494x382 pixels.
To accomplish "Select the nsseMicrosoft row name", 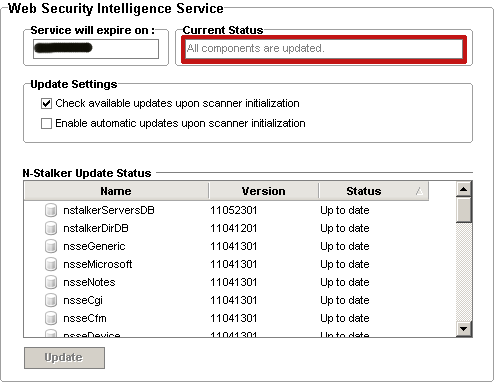I will (x=98, y=264).
